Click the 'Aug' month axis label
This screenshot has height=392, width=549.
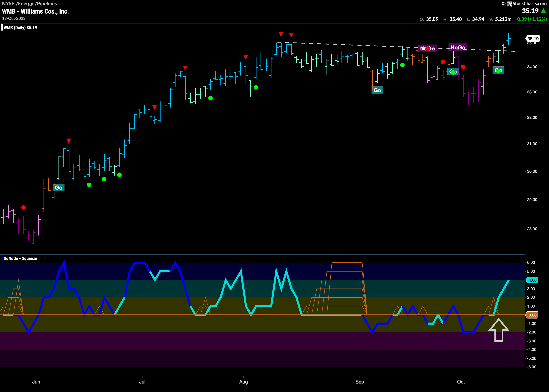pyautogui.click(x=244, y=382)
